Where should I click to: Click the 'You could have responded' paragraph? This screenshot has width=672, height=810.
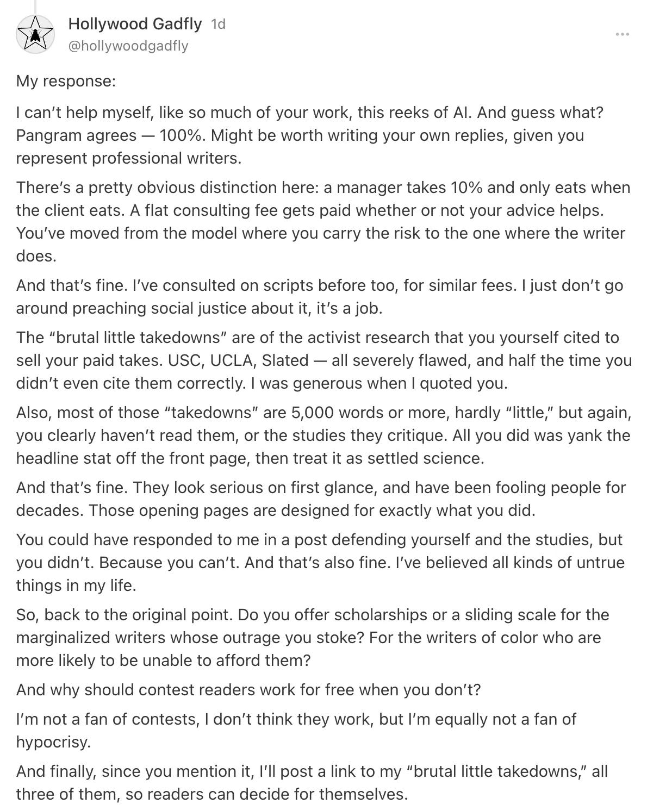tap(320, 563)
